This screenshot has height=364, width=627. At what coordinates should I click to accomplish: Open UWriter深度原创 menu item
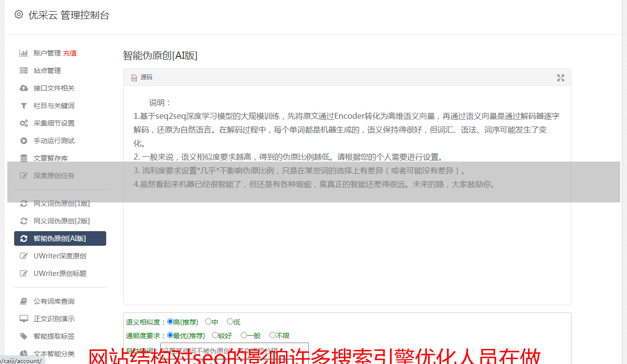60,256
